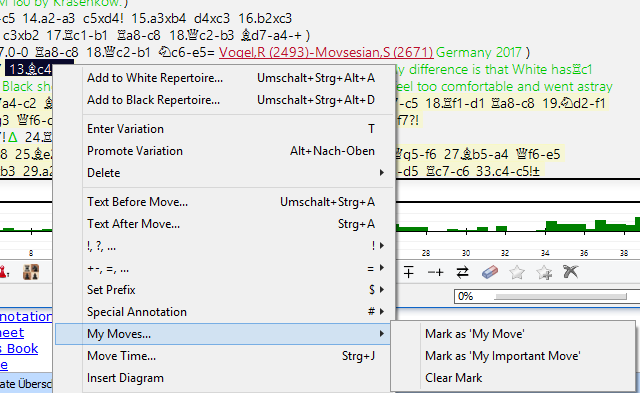640x393 pixels.
Task: Choose Add to Black Repertoire
Action: point(231,100)
